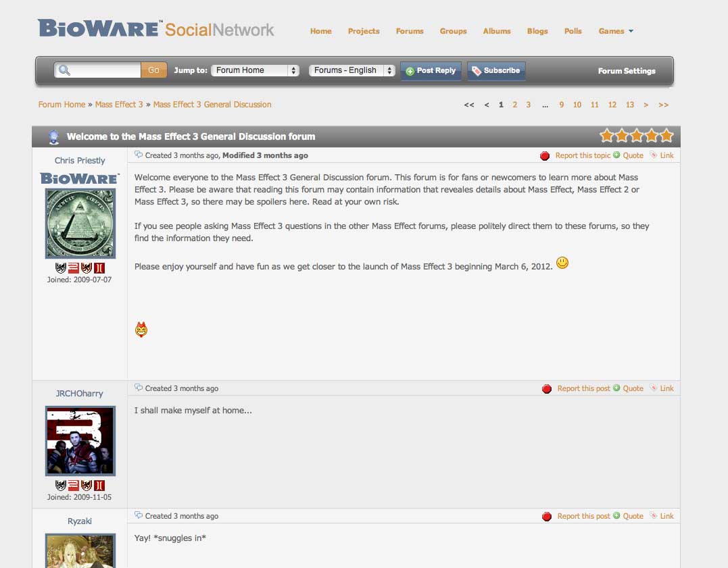Click speech bubble icon on Chris Priestly's post
Screen dimensions: 728x568
pyautogui.click(x=139, y=155)
